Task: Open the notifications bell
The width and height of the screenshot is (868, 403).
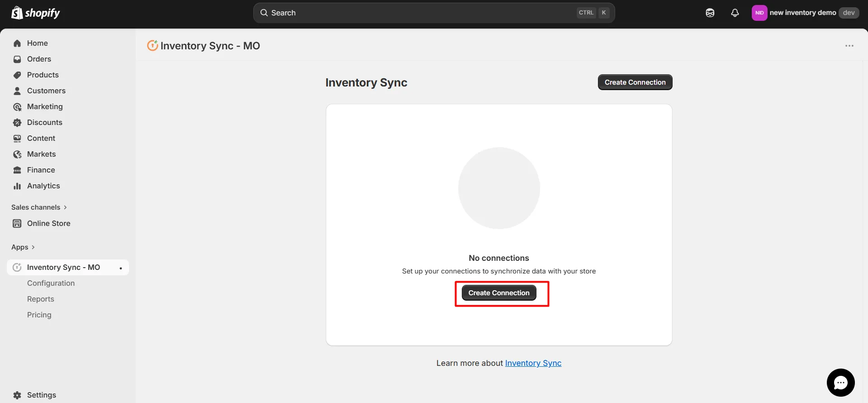Action: point(735,13)
